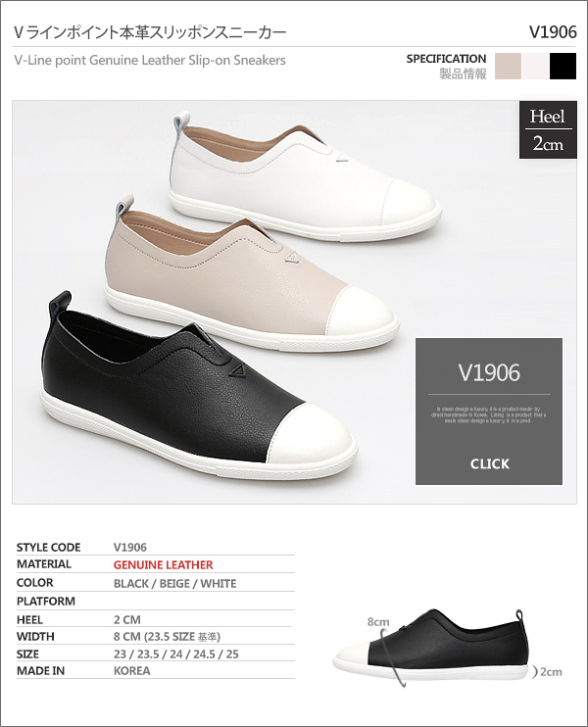Select the beige color swatch
This screenshot has height=727, width=588.
(509, 67)
